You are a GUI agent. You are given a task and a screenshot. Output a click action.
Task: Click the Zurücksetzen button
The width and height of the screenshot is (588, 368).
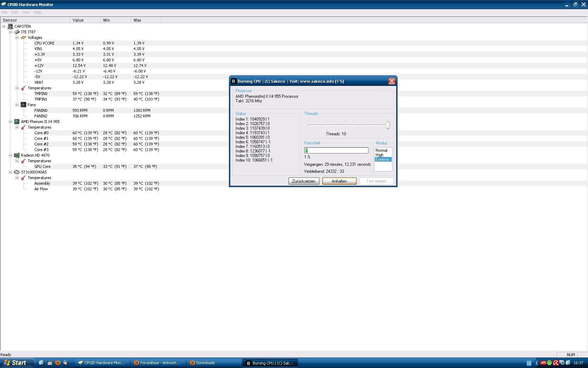coord(304,181)
